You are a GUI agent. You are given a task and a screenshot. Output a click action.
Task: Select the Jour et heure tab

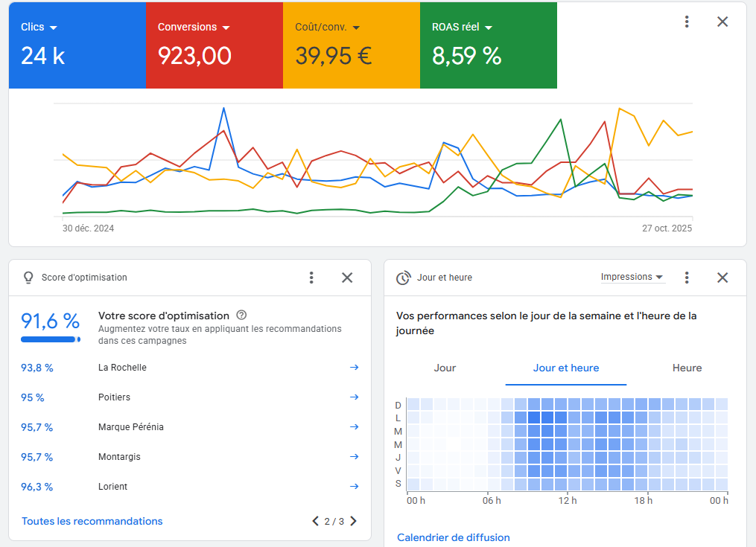click(x=566, y=368)
